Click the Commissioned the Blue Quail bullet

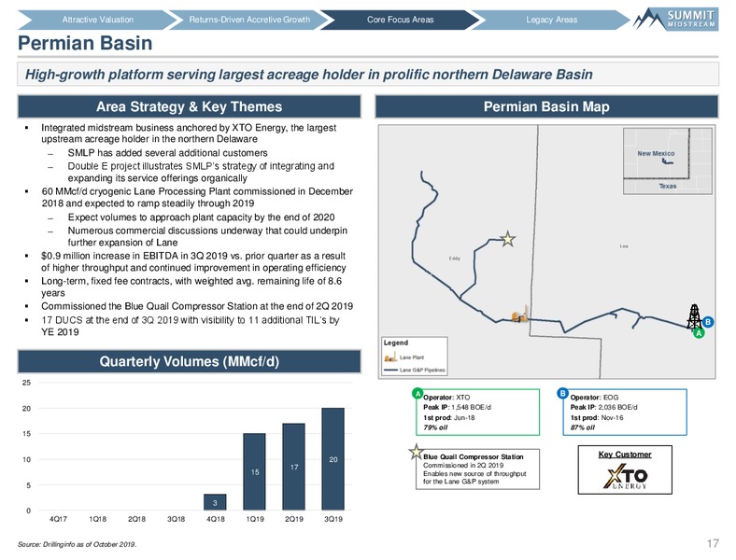(x=197, y=306)
